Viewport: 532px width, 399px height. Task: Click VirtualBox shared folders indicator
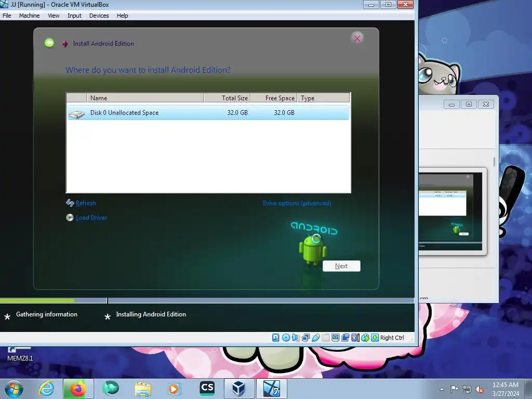325,338
